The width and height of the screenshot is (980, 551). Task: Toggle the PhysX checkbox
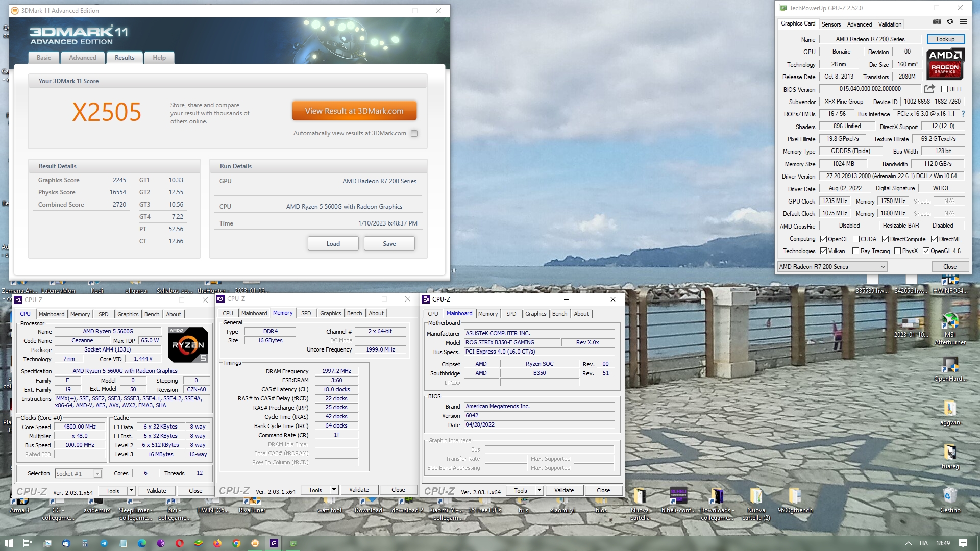pyautogui.click(x=897, y=251)
